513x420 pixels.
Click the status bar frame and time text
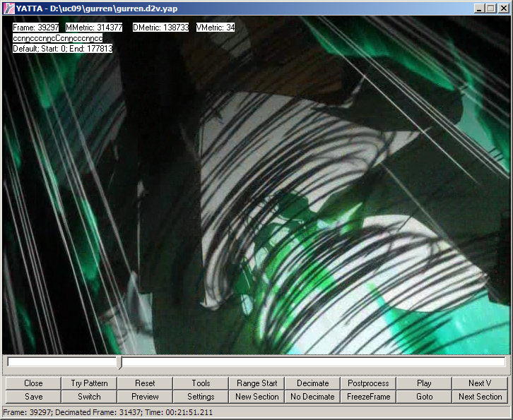pyautogui.click(x=107, y=412)
